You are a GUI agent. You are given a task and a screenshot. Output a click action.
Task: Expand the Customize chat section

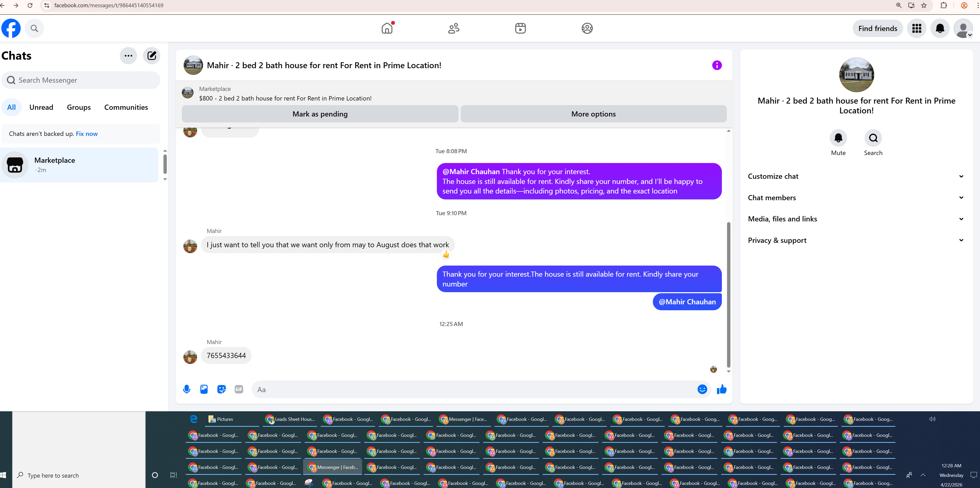tap(855, 176)
